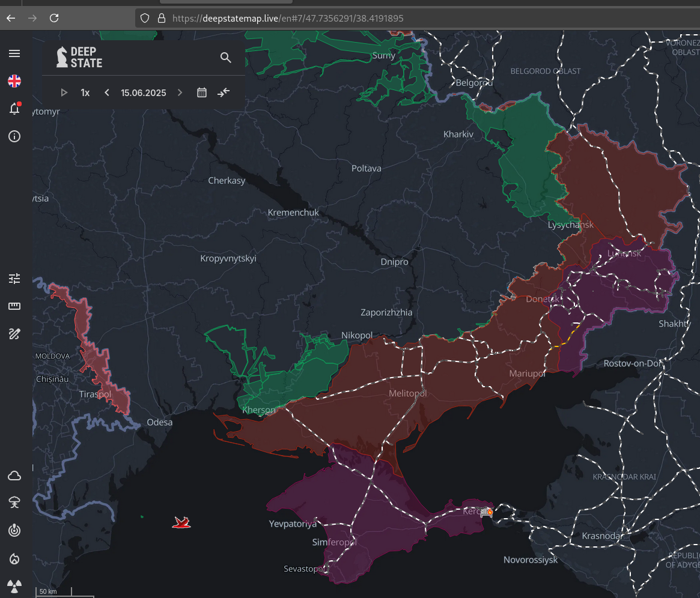Select the ruler measurement tool
The image size is (700, 598).
(14, 306)
